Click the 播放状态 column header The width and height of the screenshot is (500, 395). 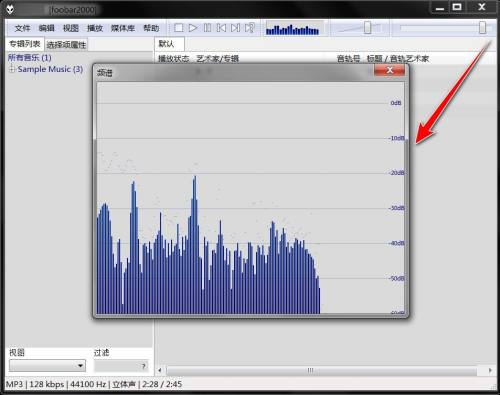tap(173, 59)
